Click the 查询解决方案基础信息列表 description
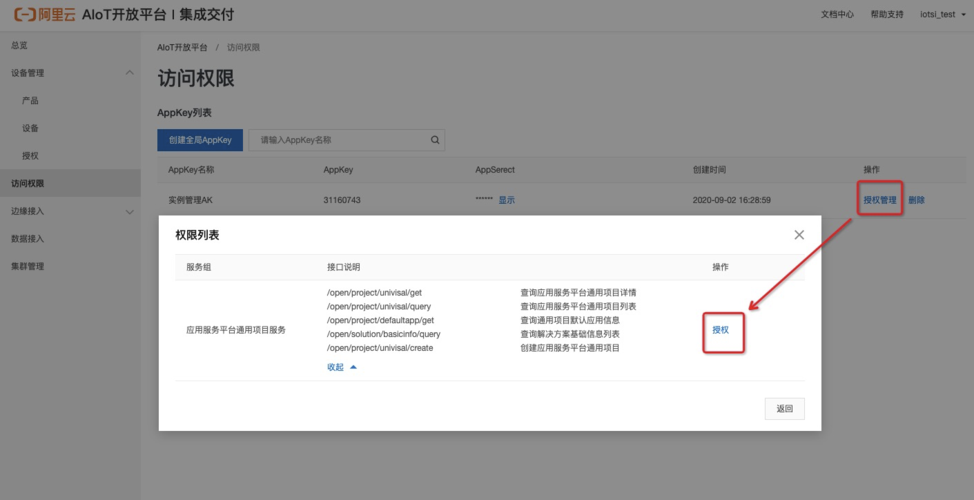 coord(570,334)
